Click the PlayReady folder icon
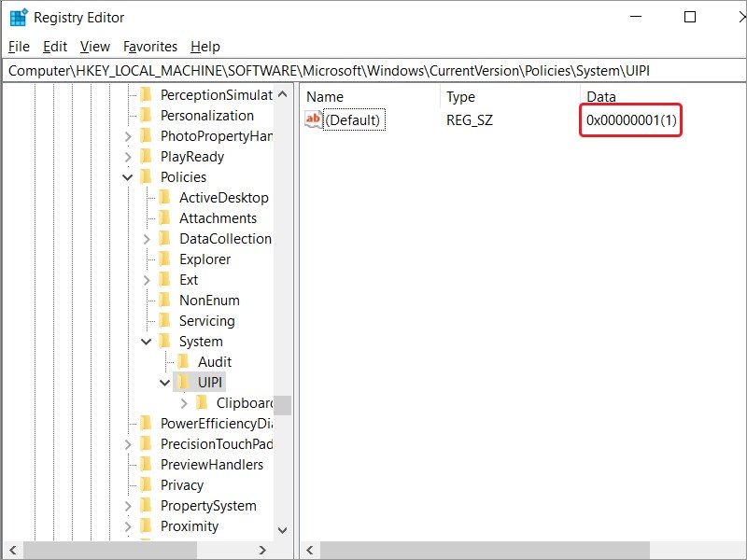The image size is (747, 560). click(147, 156)
